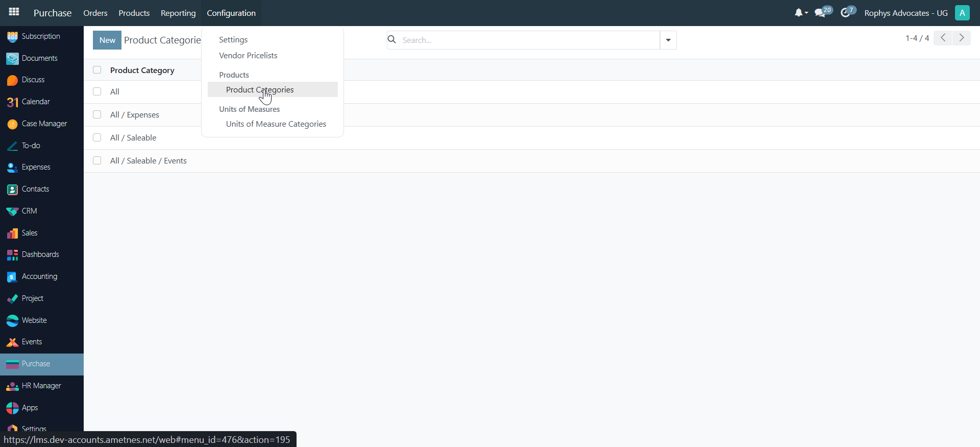Screen dimensions: 980x447
Task: Go to previous page arrow
Action: tap(943, 38)
